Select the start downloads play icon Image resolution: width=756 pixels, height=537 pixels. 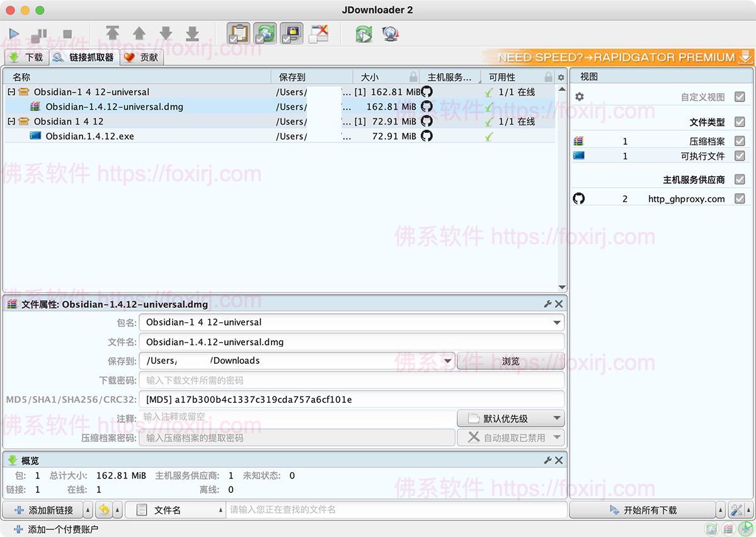(14, 34)
